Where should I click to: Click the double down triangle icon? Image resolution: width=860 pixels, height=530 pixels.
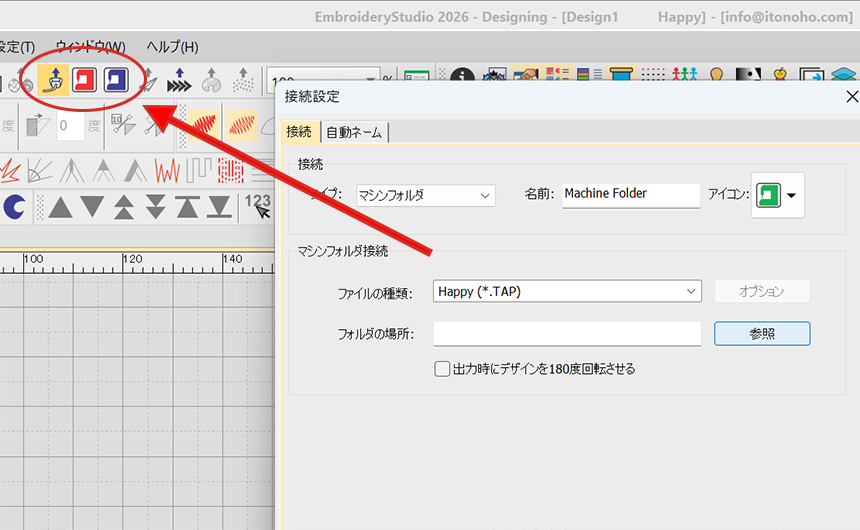pyautogui.click(x=156, y=207)
